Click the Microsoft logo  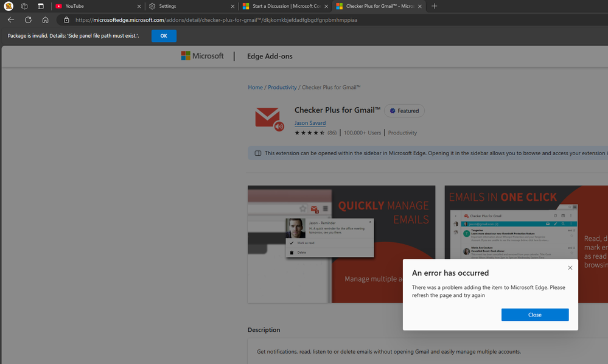click(x=202, y=56)
